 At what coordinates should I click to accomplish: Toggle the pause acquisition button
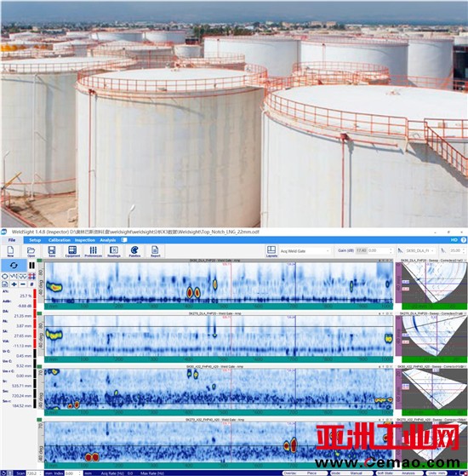click(31, 266)
